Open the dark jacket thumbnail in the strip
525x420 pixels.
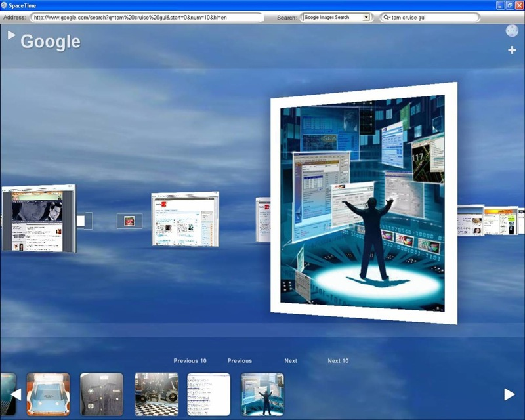pos(102,394)
